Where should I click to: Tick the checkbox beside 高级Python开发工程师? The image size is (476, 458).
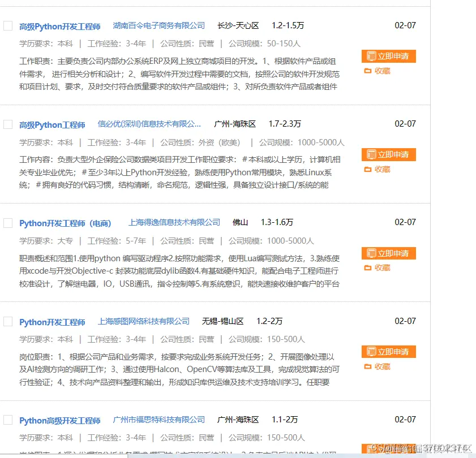point(8,26)
